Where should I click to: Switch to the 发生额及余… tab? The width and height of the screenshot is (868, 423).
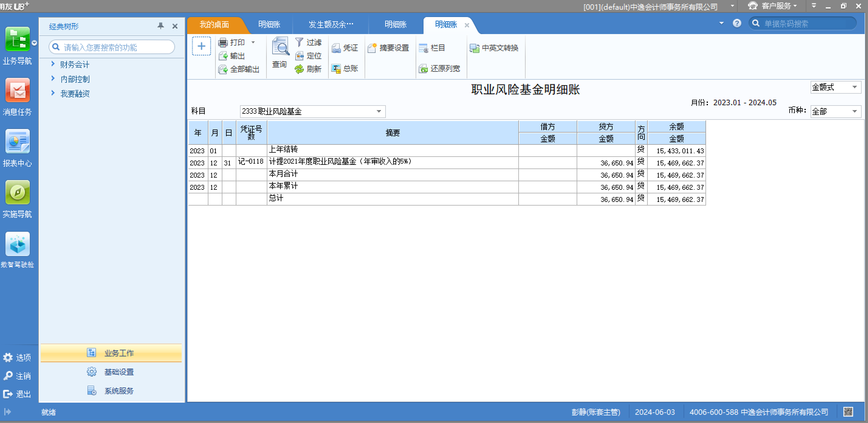[x=331, y=25]
